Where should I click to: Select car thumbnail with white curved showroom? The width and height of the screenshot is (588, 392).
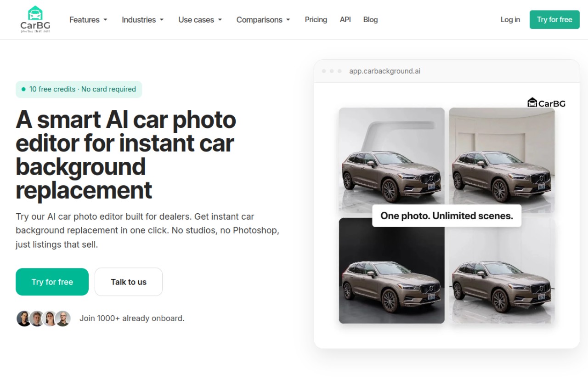(x=502, y=160)
